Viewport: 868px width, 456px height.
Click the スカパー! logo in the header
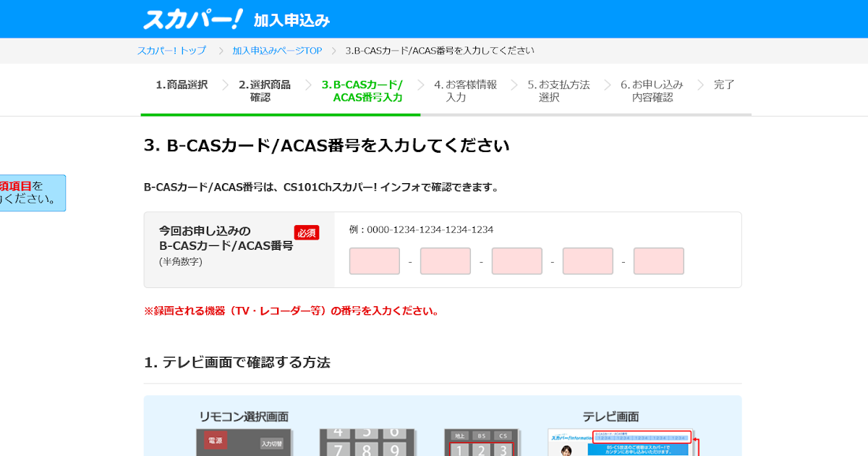193,20
